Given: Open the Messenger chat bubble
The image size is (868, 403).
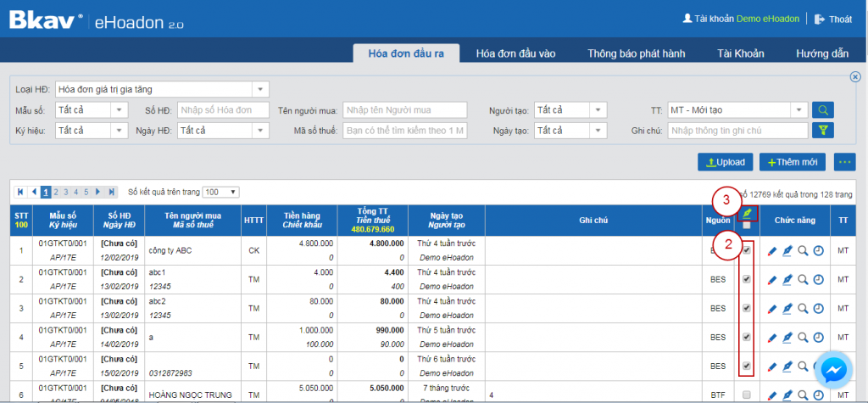Looking at the screenshot, I should coord(835,372).
